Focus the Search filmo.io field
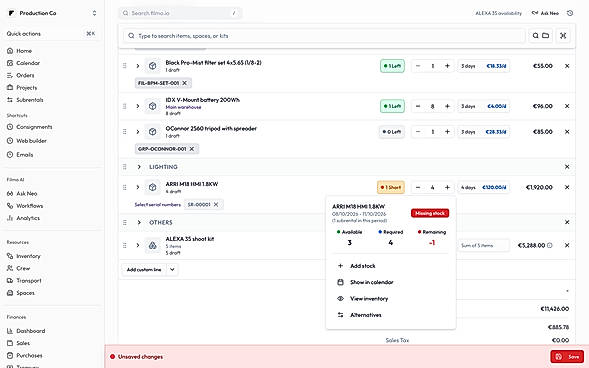 coord(180,13)
